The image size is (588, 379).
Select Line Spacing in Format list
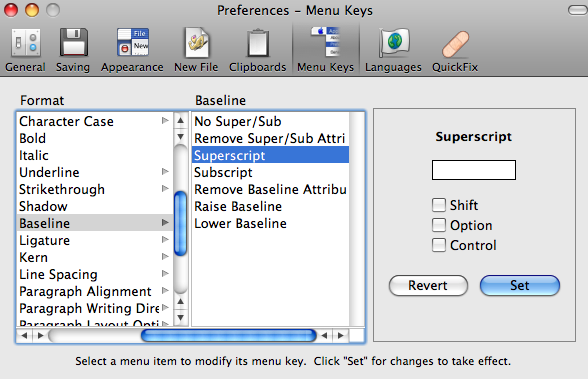[x=95, y=274]
